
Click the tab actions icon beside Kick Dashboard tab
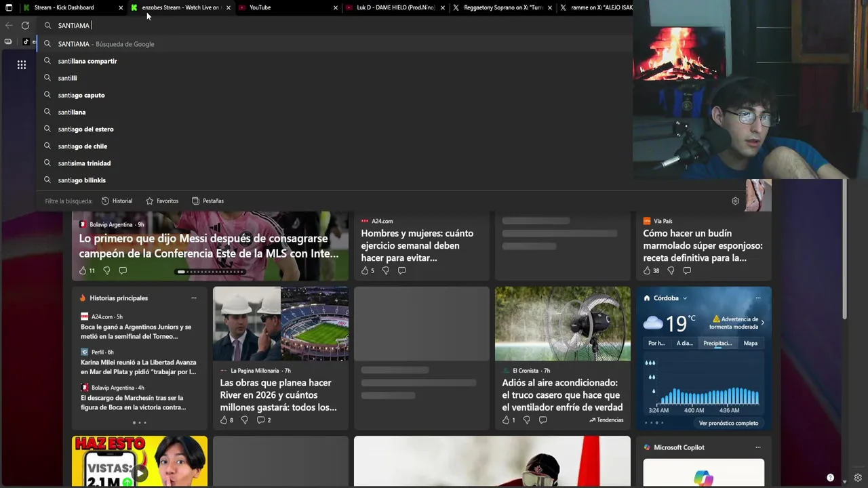point(9,7)
